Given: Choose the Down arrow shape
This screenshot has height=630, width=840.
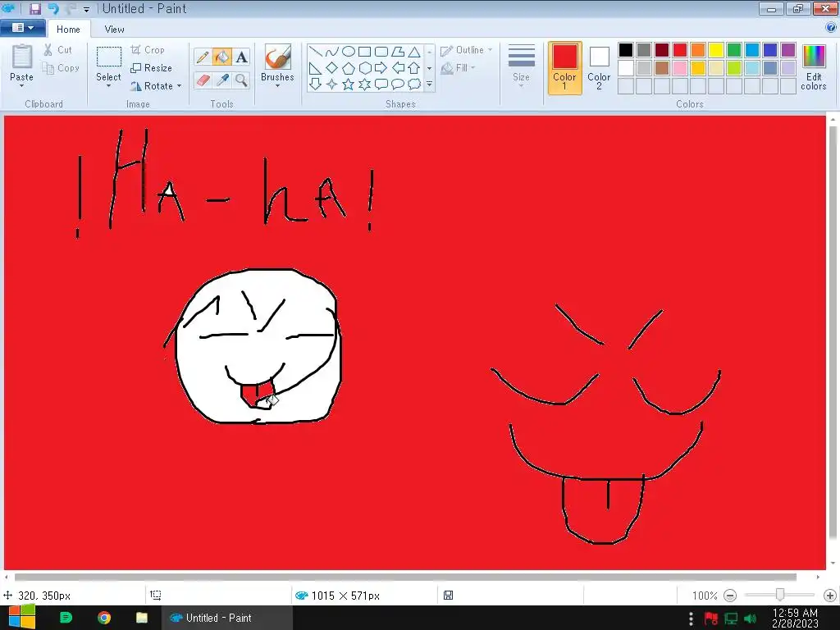Looking at the screenshot, I should click(x=316, y=84).
